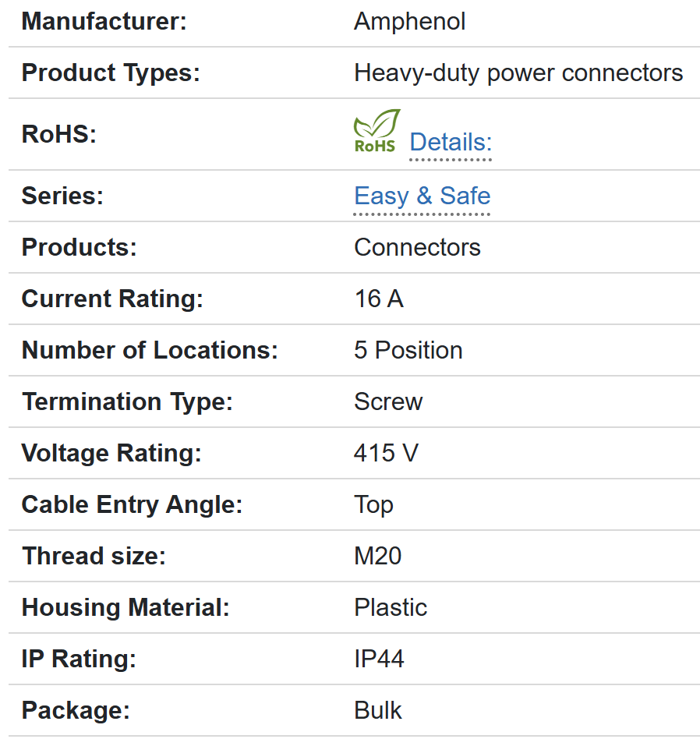Click the 'Manufacturer:' label
The width and height of the screenshot is (700, 739).
pyautogui.click(x=104, y=21)
